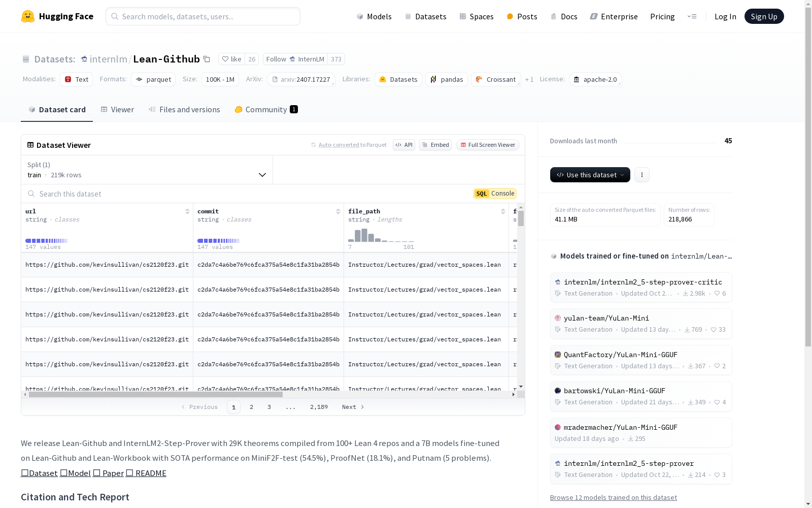Click the file_path lengths histogram
Viewport: 812px width, 508px height.
click(x=381, y=236)
